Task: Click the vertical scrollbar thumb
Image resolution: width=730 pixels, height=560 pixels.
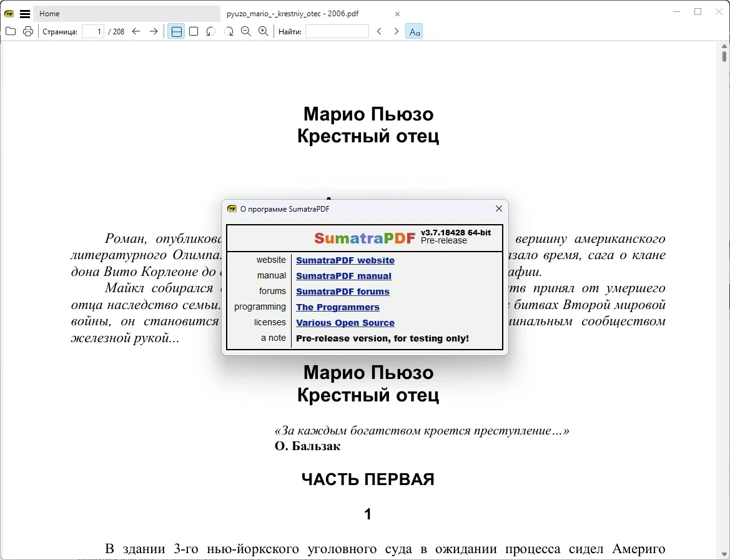Action: point(724,56)
